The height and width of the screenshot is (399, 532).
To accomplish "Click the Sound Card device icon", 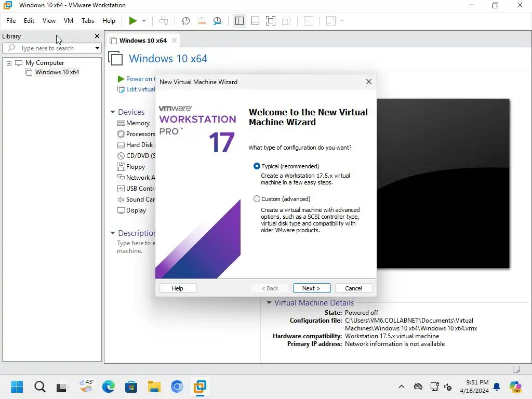I will click(x=121, y=199).
